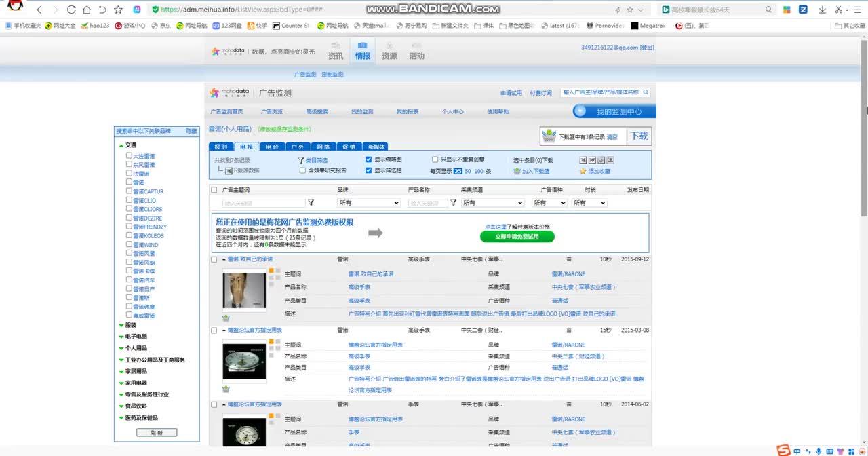Image resolution: width=868 pixels, height=456 pixels.
Task: Expand the 电子电脑 category in the brand tree
Action: (x=121, y=337)
